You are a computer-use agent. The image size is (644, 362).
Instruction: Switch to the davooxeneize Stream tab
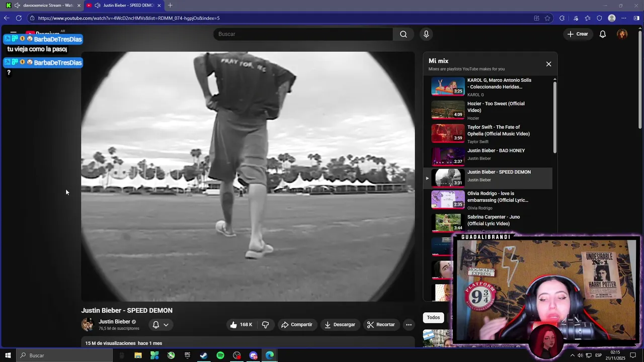44,5
